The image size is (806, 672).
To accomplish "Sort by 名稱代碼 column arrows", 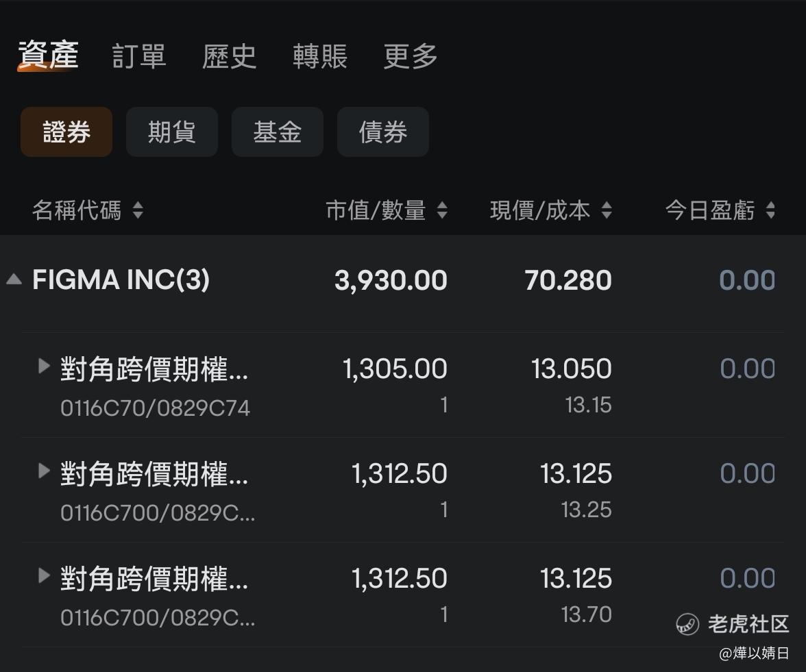I will coord(138,210).
